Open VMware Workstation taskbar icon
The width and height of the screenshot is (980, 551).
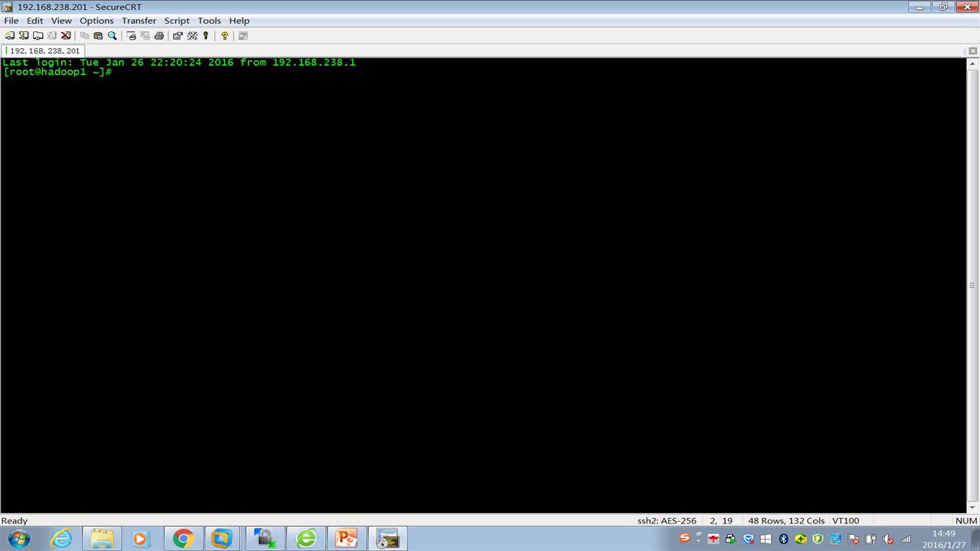point(222,539)
